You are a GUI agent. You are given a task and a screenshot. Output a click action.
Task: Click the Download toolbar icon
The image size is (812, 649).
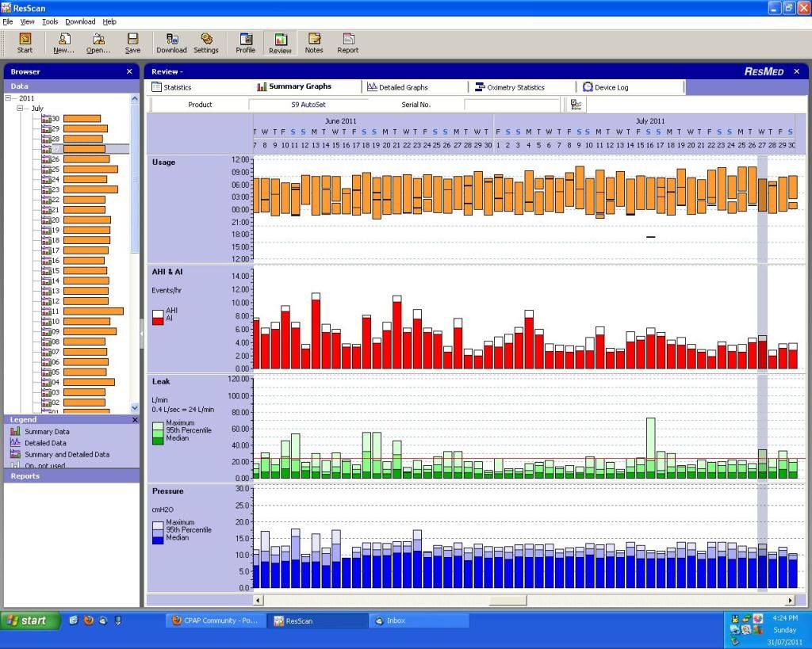(x=171, y=43)
